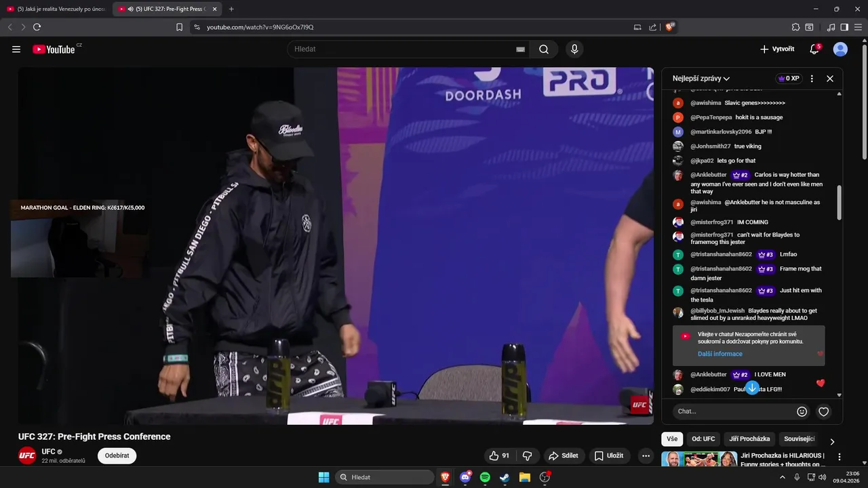Open Brave Shields lion icon
The image size is (868, 488).
click(669, 27)
